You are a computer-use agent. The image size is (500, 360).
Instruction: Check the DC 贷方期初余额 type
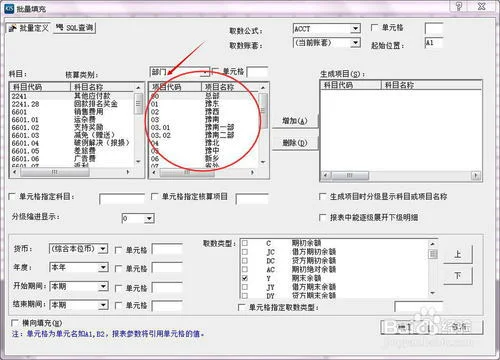click(245, 260)
